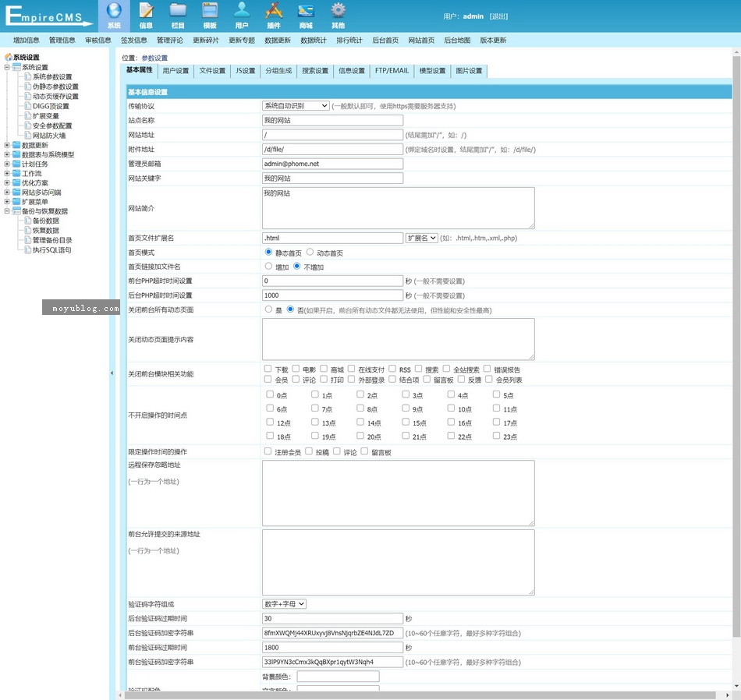Expand the 优化方案 node plus toggle

click(x=7, y=182)
